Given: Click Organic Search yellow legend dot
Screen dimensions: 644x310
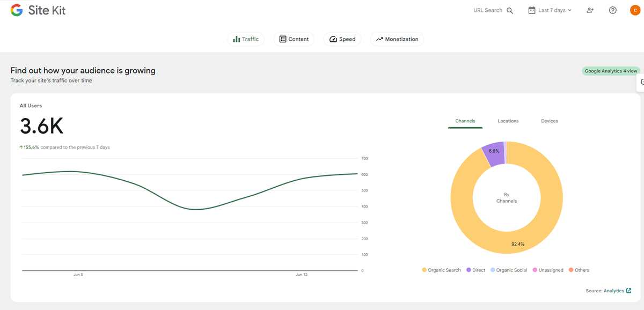Looking at the screenshot, I should pos(425,270).
